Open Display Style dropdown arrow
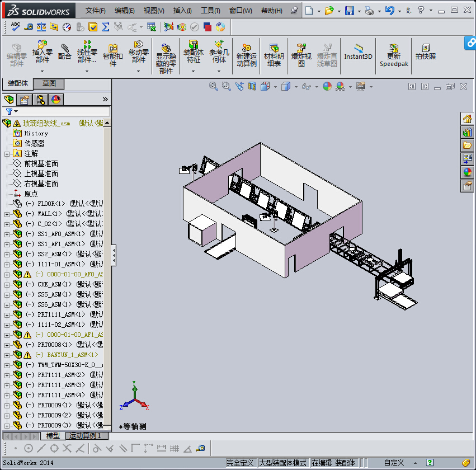Image resolution: width=476 pixels, height=470 pixels. (296, 87)
